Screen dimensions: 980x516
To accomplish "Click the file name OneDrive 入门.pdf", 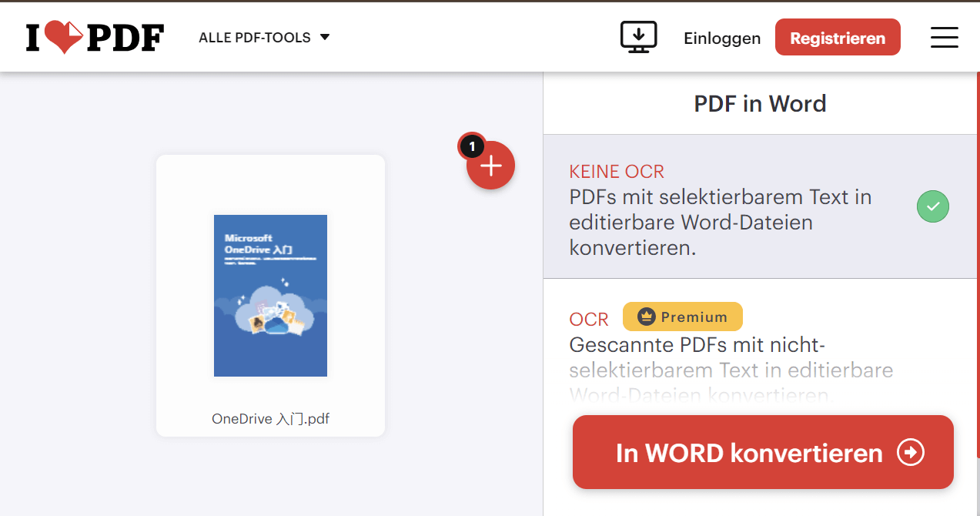I will click(x=270, y=419).
